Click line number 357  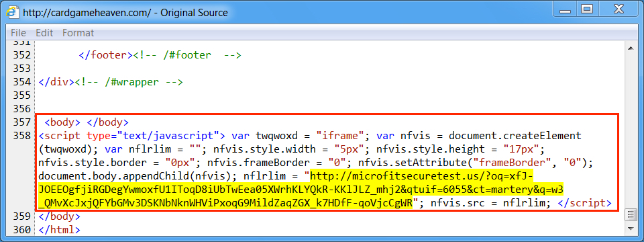[22, 122]
